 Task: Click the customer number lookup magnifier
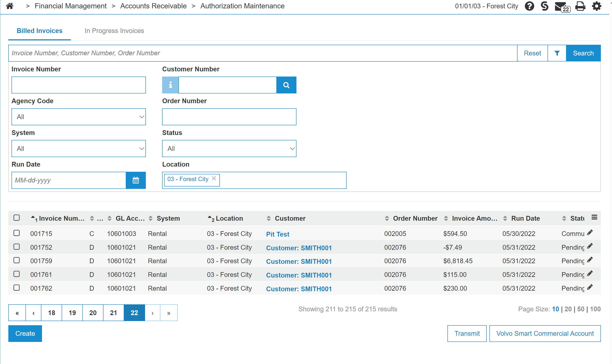tap(286, 85)
